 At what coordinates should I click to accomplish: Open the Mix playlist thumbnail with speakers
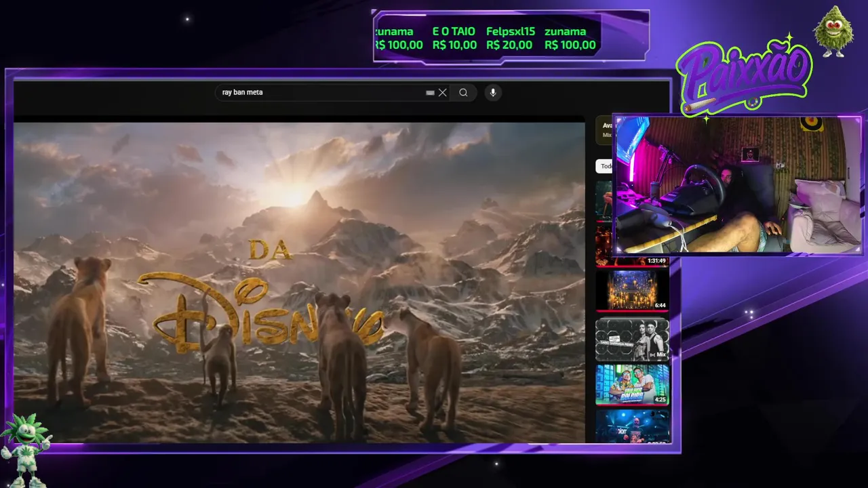[x=632, y=340]
